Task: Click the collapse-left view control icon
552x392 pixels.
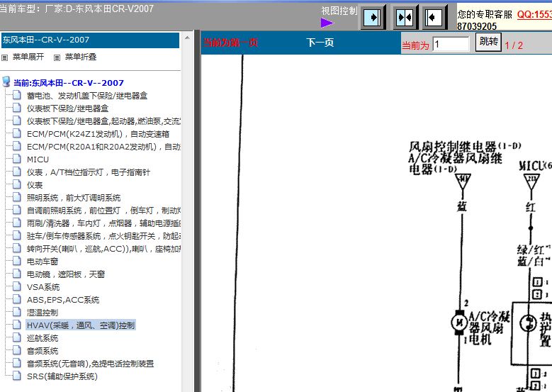Action: click(434, 17)
